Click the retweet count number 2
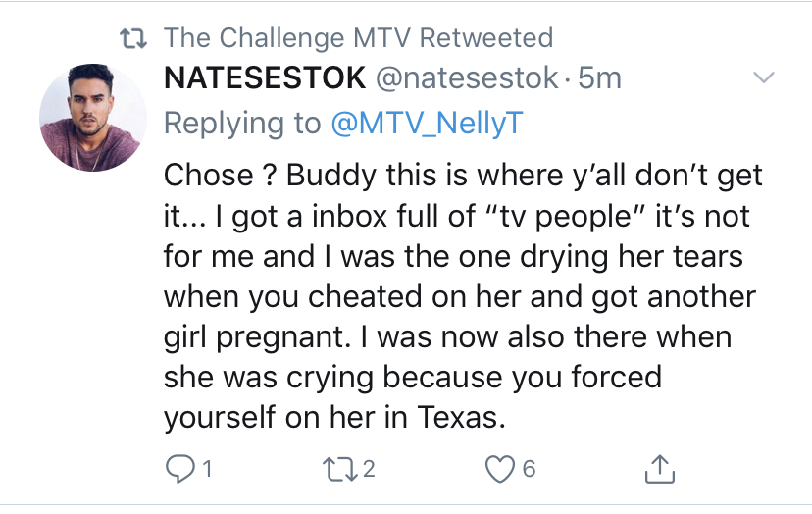This screenshot has height=514, width=812. (368, 469)
